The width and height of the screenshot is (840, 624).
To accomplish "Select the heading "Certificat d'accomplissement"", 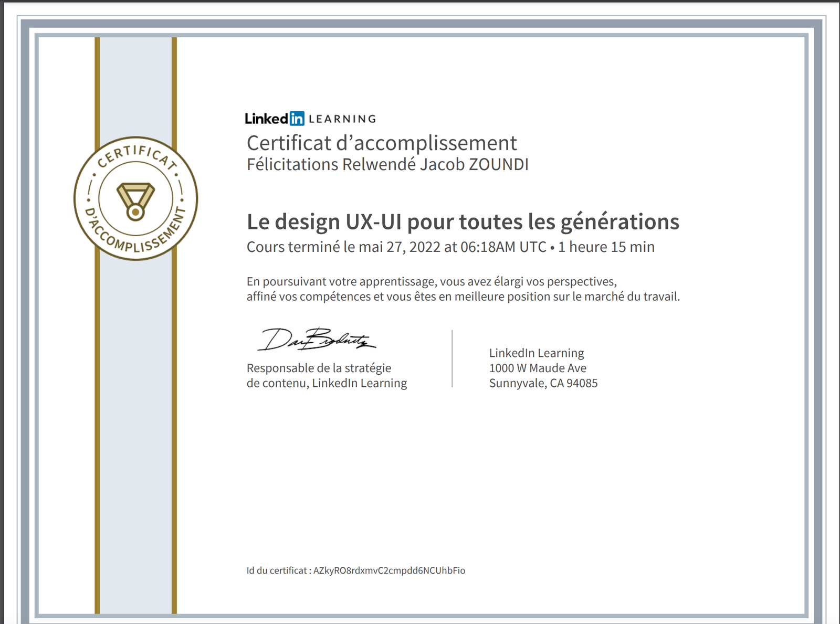I will click(382, 143).
